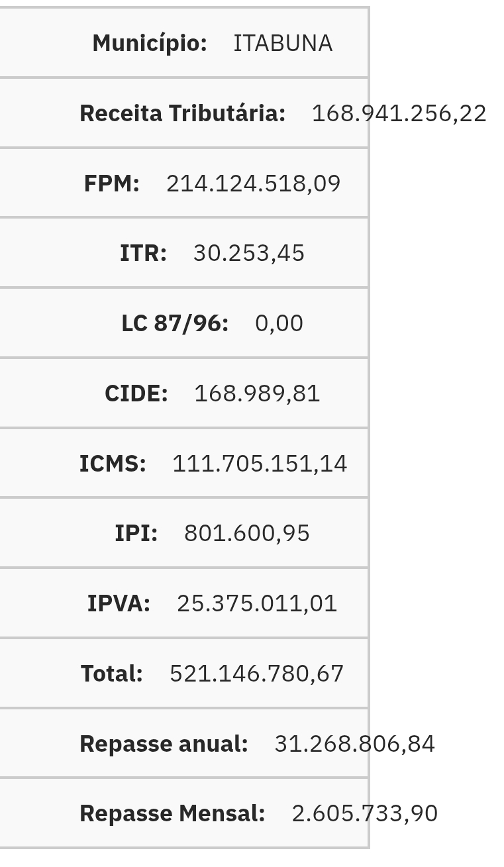504x867 pixels.
Task: Click the IPI label
Action: click(x=136, y=533)
